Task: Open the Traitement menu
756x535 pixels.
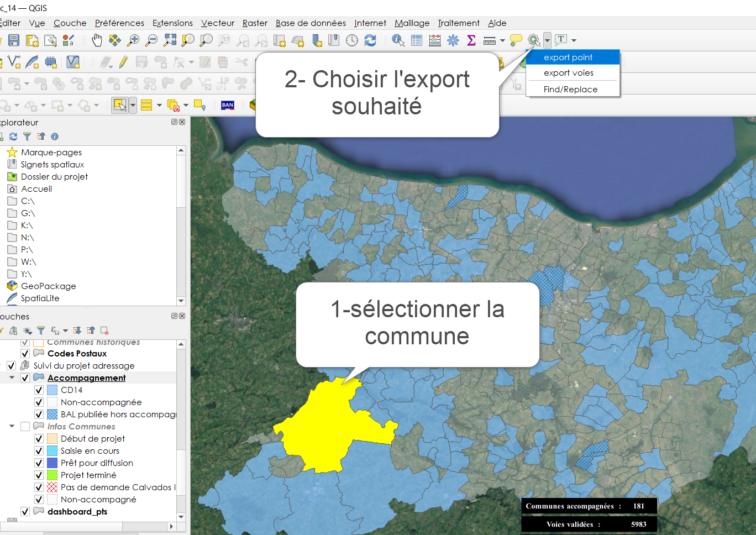Action: point(459,23)
